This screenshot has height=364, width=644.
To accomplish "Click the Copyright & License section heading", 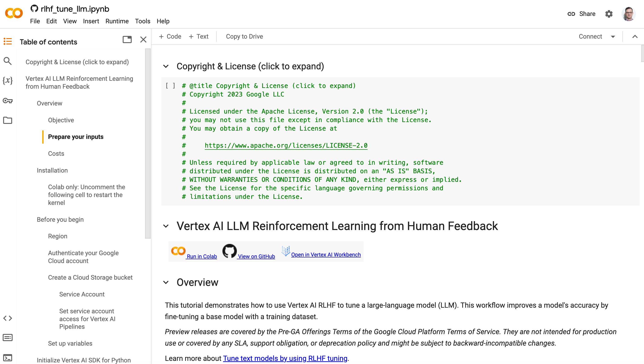I will point(250,66).
